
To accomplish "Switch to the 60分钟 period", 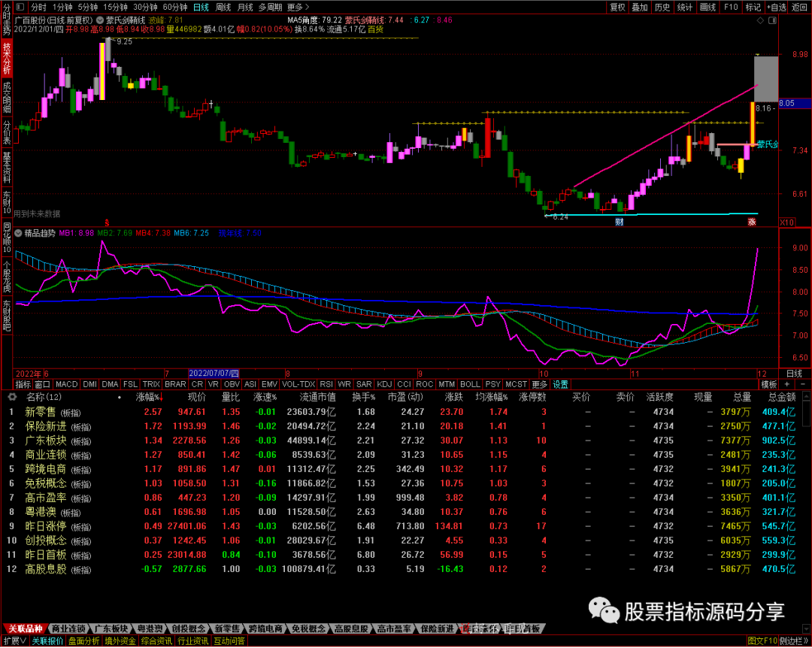I will tap(175, 8).
